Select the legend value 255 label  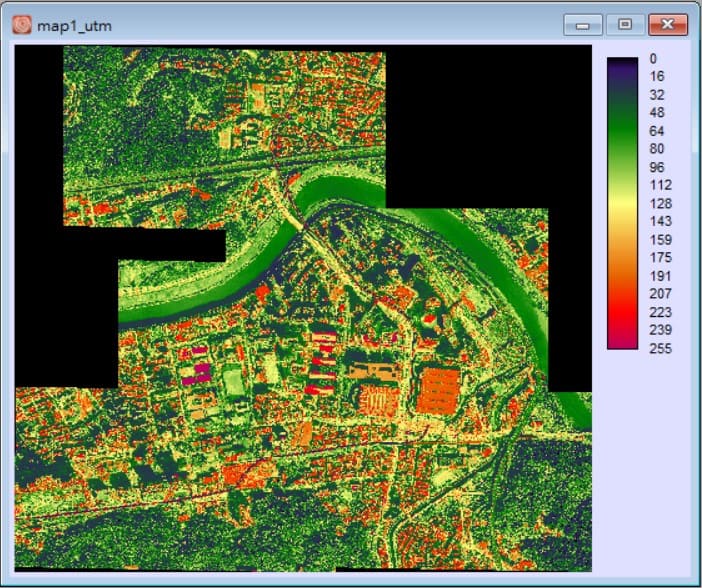click(658, 348)
